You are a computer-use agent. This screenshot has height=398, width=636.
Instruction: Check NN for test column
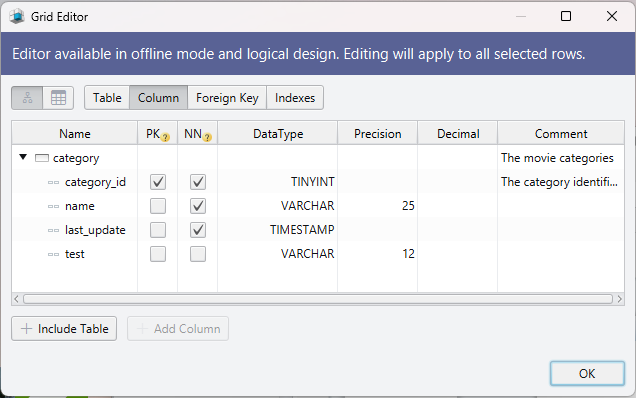198,254
